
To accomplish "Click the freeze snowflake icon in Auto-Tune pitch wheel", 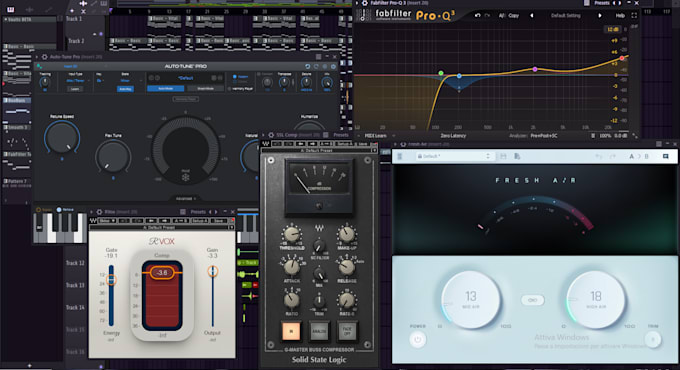I will tap(185, 177).
